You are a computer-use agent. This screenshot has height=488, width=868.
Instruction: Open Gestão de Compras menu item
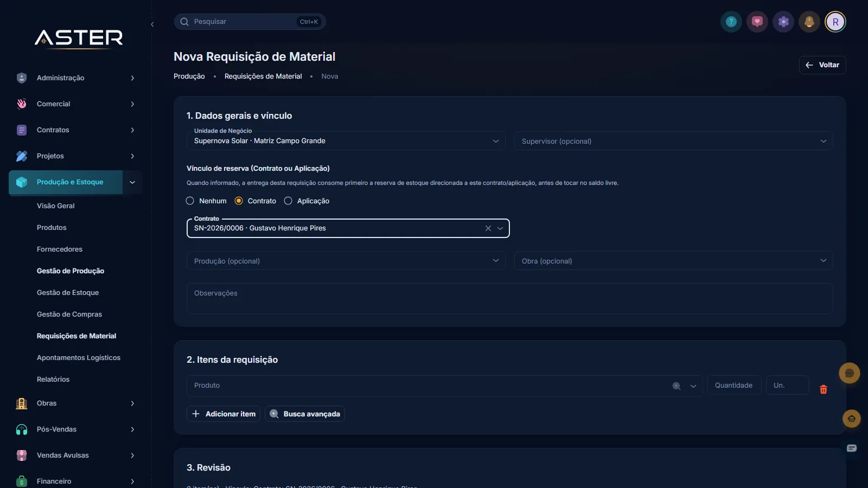(x=69, y=314)
